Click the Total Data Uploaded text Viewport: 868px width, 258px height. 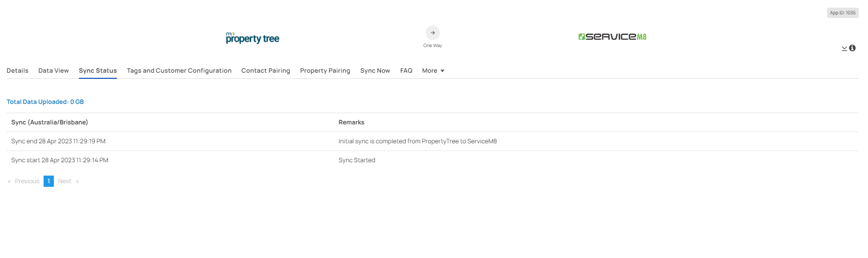[45, 102]
